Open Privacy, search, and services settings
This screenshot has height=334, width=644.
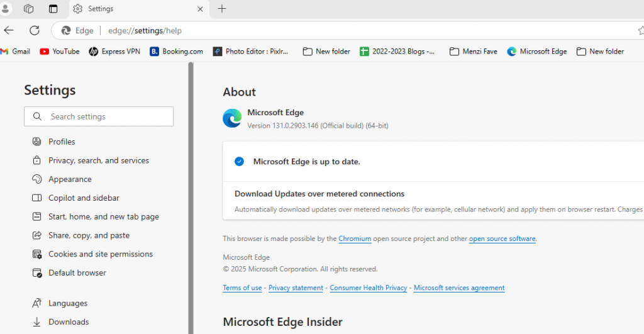(x=99, y=160)
